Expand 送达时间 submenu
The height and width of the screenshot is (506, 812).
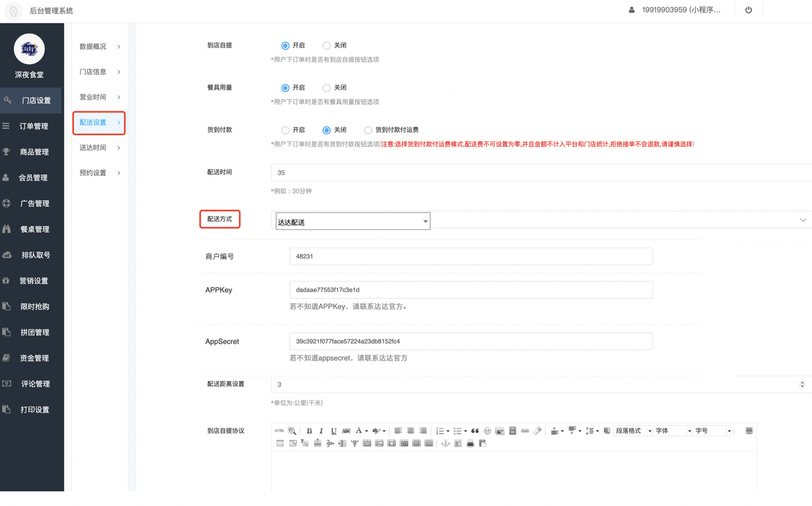100,147
